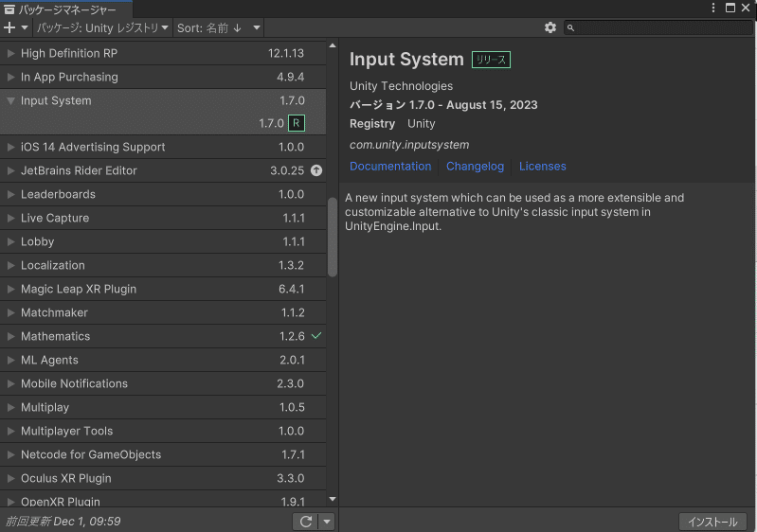Select the Localization package
Viewport: 757px width, 532px height.
pos(163,265)
